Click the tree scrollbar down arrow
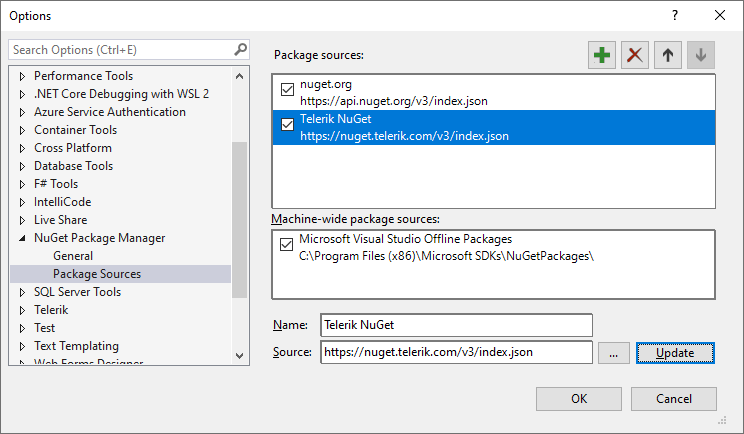 (240, 355)
